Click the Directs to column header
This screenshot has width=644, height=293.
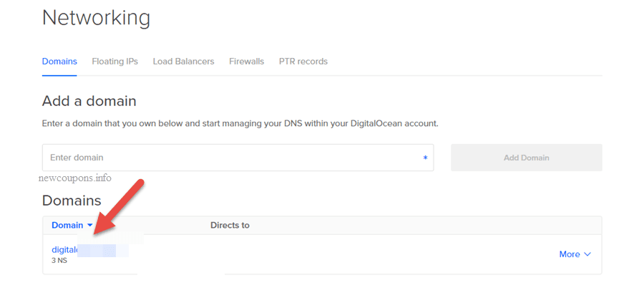click(230, 225)
